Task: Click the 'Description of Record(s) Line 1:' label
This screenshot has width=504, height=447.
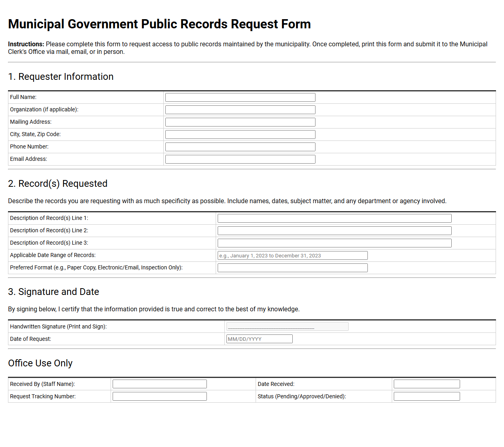Action: pyautogui.click(x=49, y=218)
